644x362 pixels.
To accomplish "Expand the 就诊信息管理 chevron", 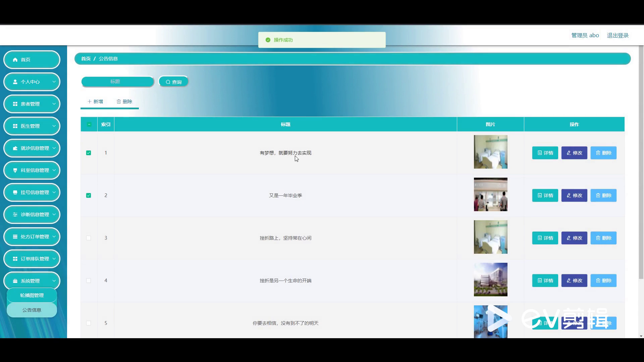I will tap(54, 148).
